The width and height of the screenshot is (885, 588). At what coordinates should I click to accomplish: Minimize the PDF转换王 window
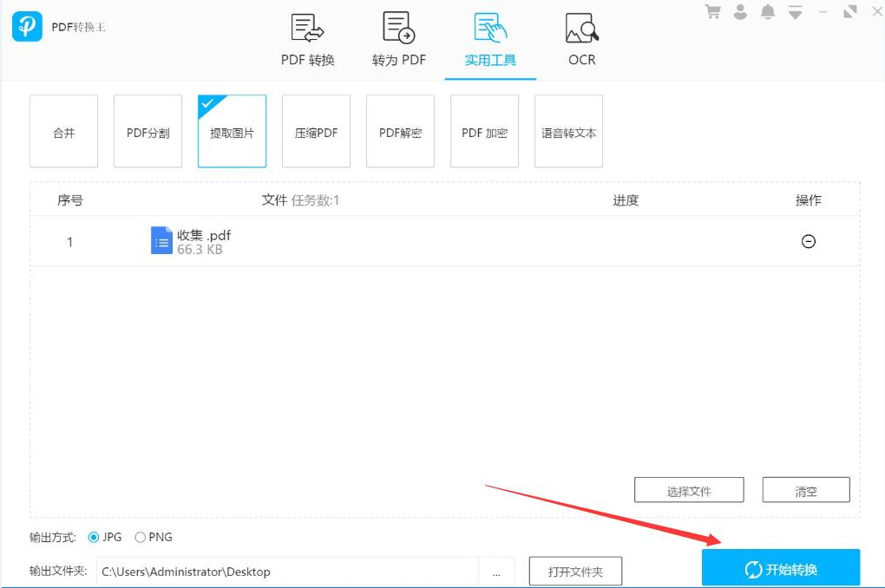[x=823, y=12]
